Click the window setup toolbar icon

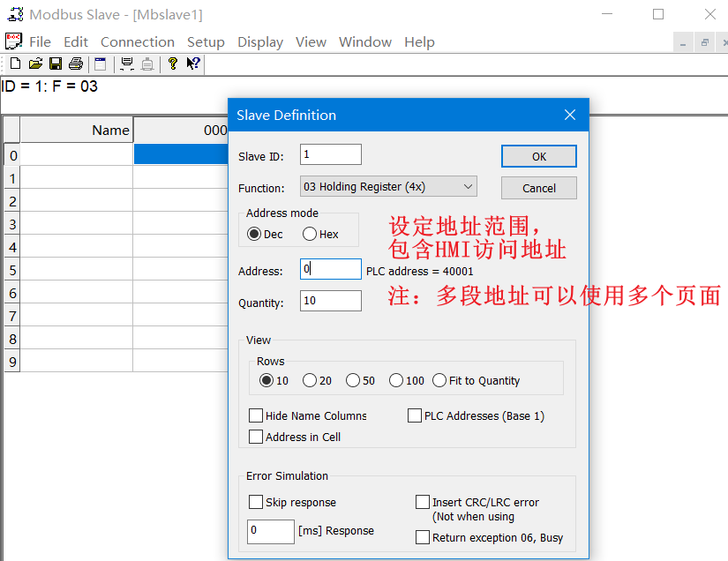coord(101,64)
